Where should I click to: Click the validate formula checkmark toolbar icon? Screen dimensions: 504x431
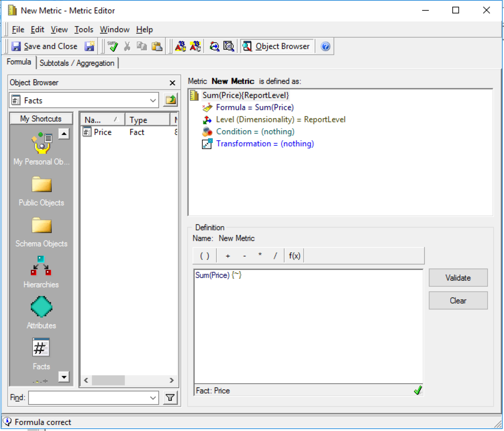(112, 46)
